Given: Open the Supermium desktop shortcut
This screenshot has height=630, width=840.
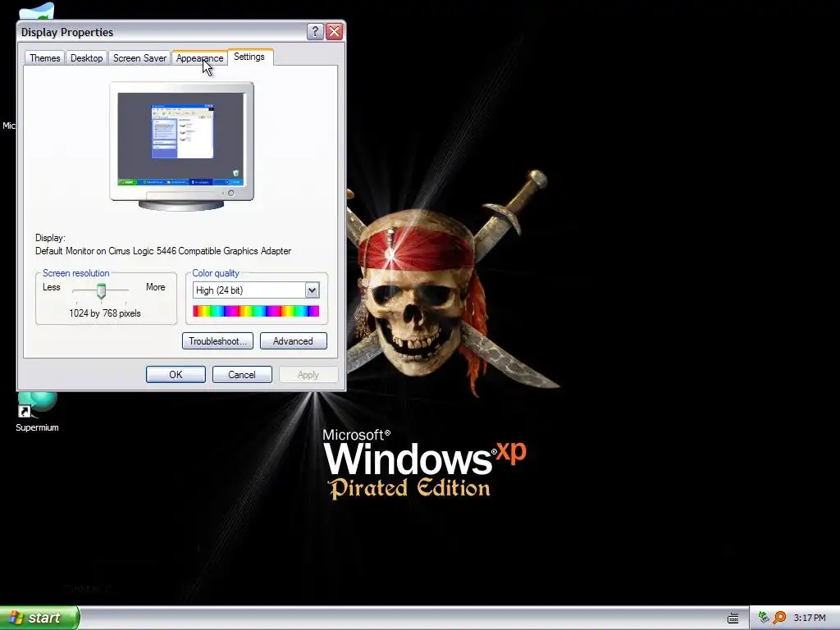Looking at the screenshot, I should point(36,412).
